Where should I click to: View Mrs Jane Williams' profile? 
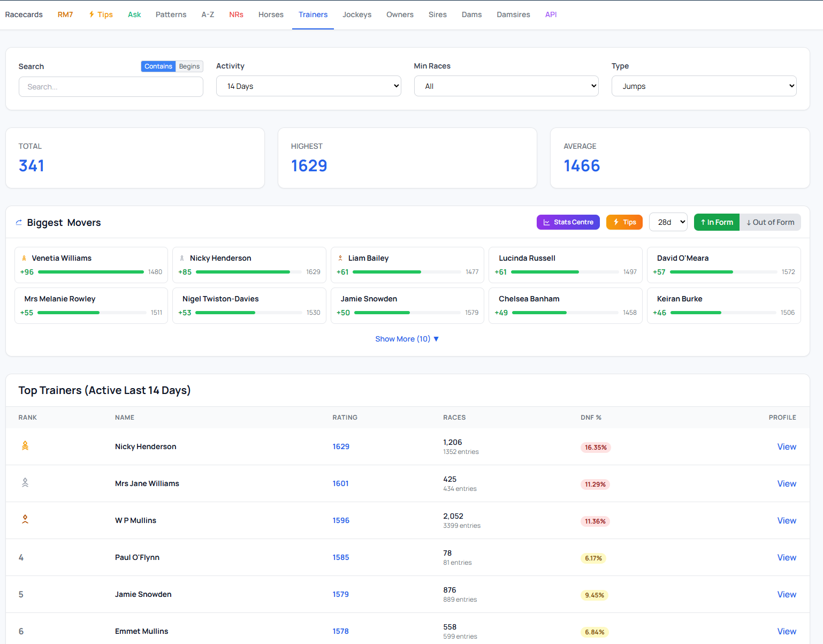[787, 483]
